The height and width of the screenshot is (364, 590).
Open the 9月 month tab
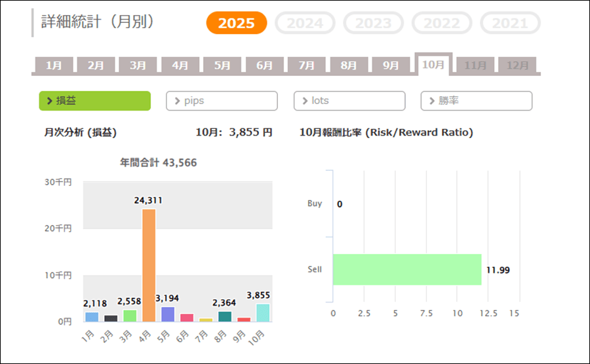(x=391, y=65)
